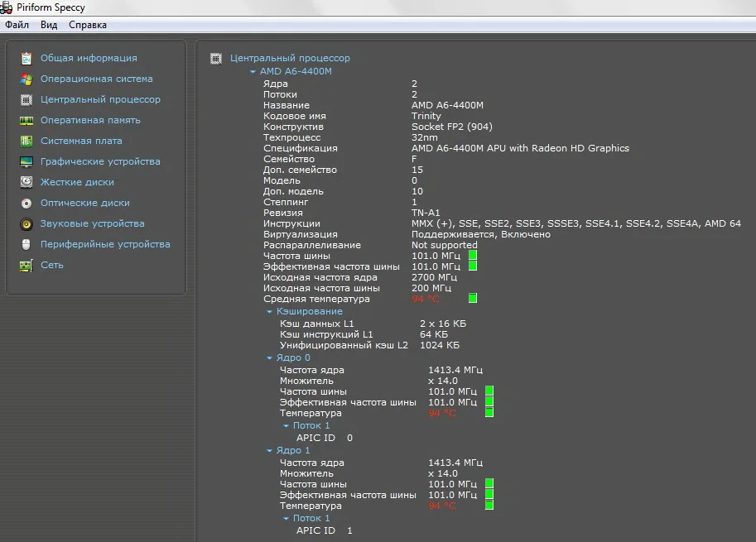This screenshot has height=542, width=756.
Task: Collapse the Кэширование section arrow
Action: [x=269, y=312]
